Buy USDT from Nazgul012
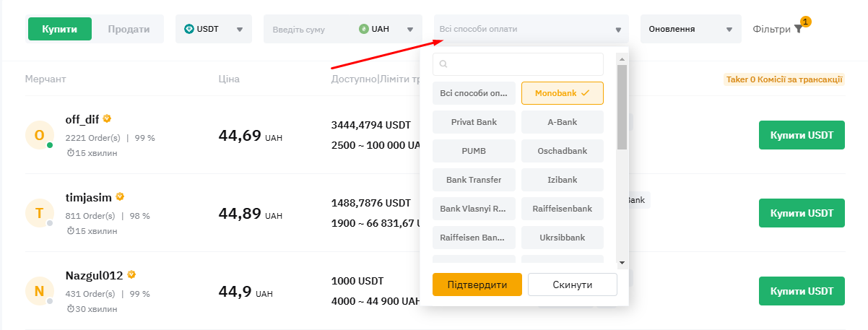The image size is (868, 330). (x=802, y=291)
